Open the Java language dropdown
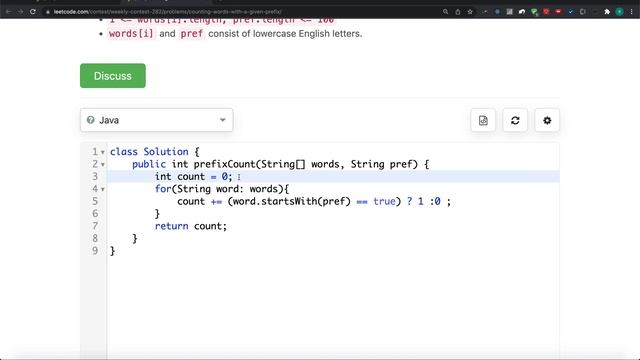Image resolution: width=640 pixels, height=360 pixels. pos(156,120)
